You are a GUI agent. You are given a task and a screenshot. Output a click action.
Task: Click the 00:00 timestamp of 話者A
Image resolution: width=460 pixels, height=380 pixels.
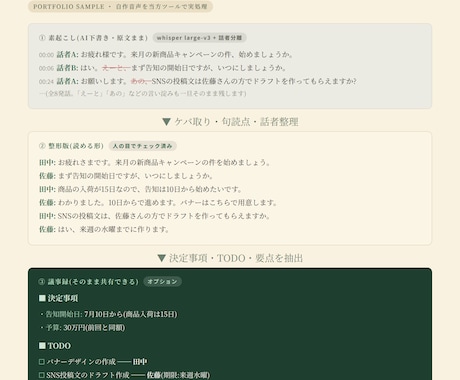click(46, 55)
